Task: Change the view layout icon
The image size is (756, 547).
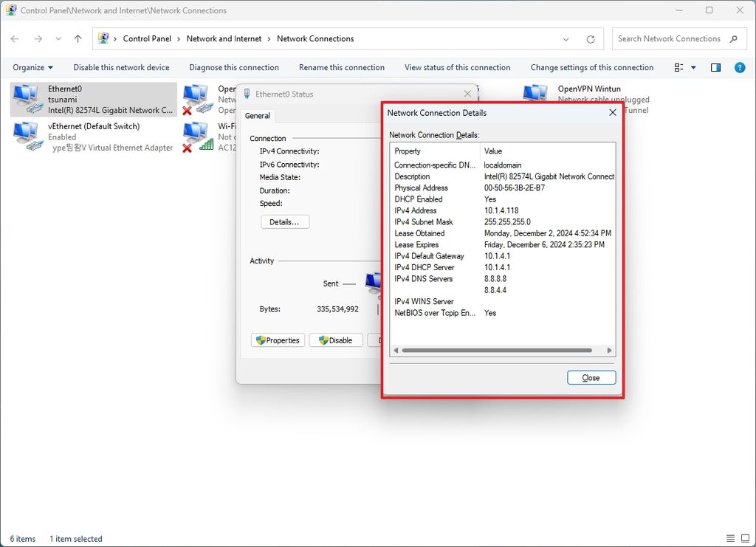Action: pos(678,67)
